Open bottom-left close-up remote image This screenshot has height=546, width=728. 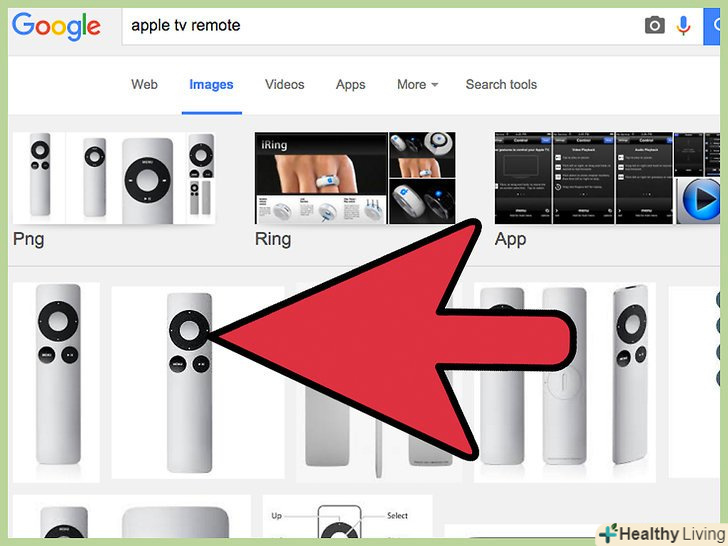click(x=132, y=518)
